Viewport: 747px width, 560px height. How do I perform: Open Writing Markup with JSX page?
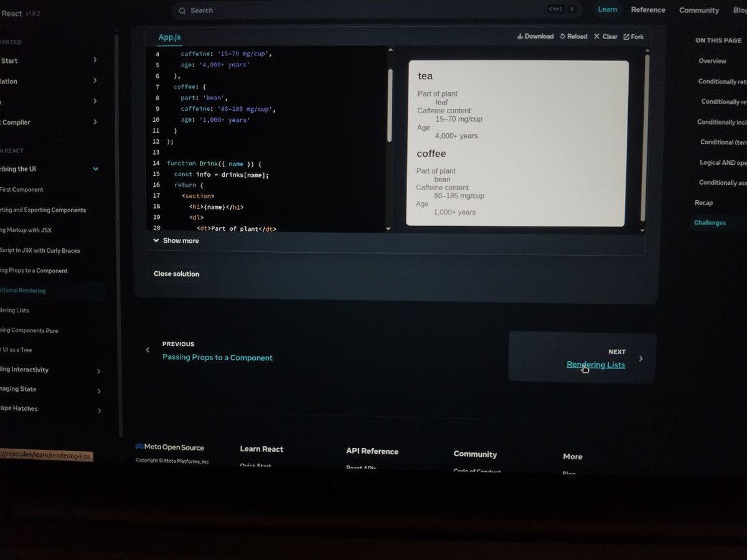26,230
